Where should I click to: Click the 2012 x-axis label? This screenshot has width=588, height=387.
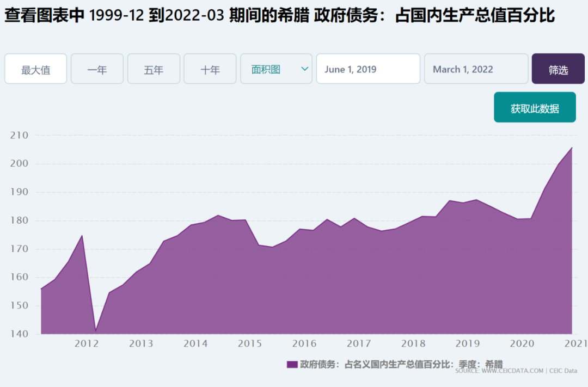[87, 343]
